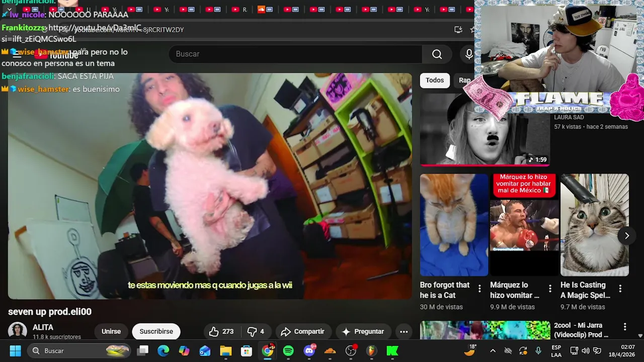Open the more actions ellipsis under the video
This screenshot has height=362, width=644.
coord(404,331)
